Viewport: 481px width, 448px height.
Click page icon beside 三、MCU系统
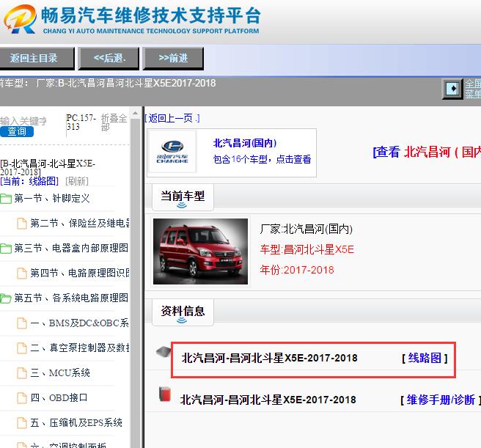pos(22,372)
